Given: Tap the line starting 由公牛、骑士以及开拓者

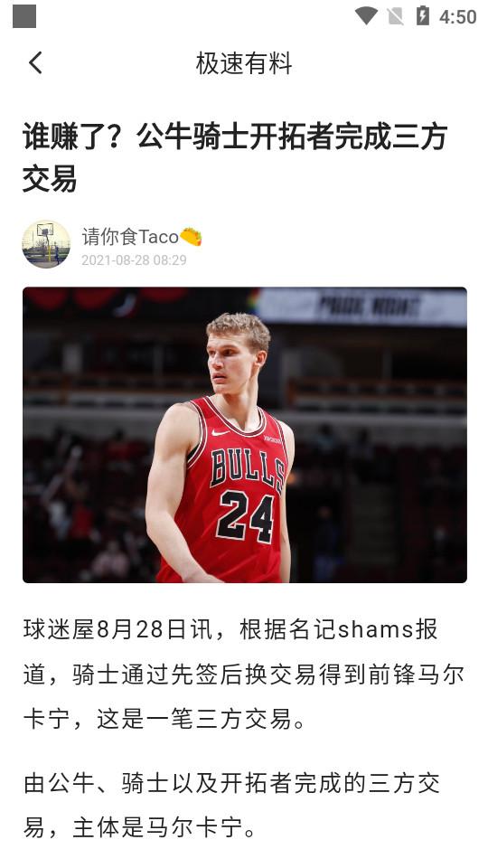Looking at the screenshot, I should (x=232, y=784).
